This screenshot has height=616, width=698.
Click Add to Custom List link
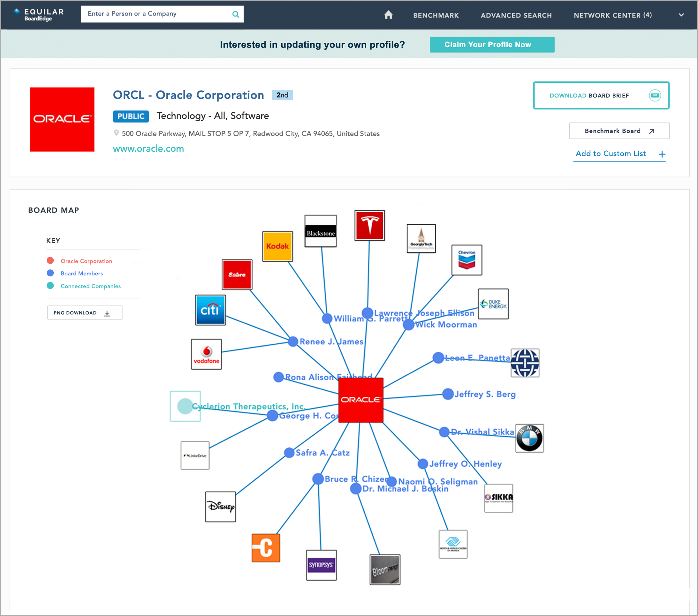coord(611,154)
